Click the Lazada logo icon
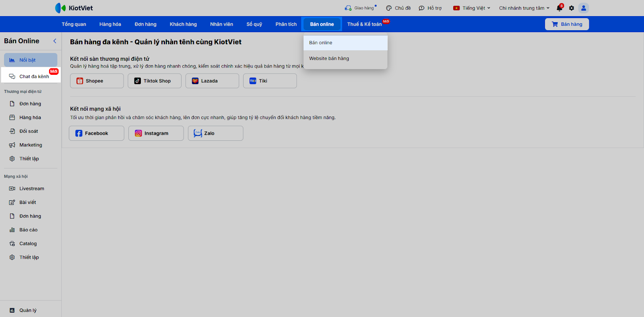The image size is (644, 317). coord(195,81)
